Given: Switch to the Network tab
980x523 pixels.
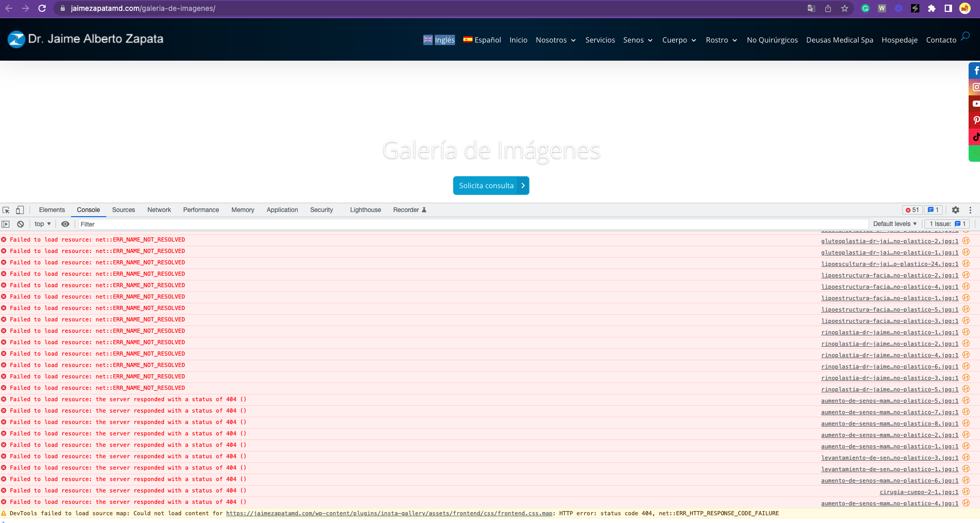Looking at the screenshot, I should coord(159,210).
